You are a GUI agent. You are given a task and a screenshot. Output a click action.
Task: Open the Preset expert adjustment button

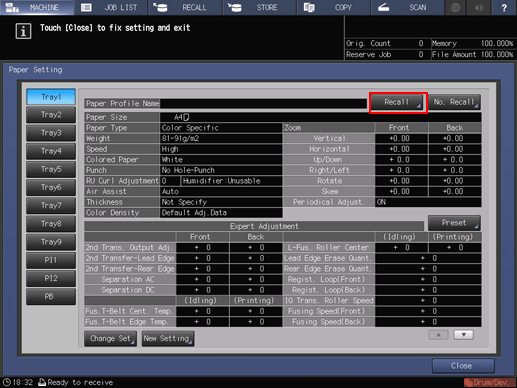[454, 223]
